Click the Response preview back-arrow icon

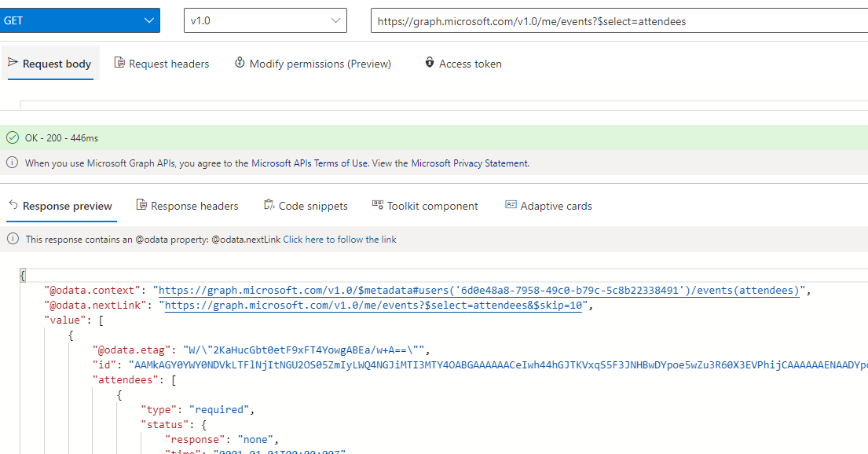(x=13, y=205)
